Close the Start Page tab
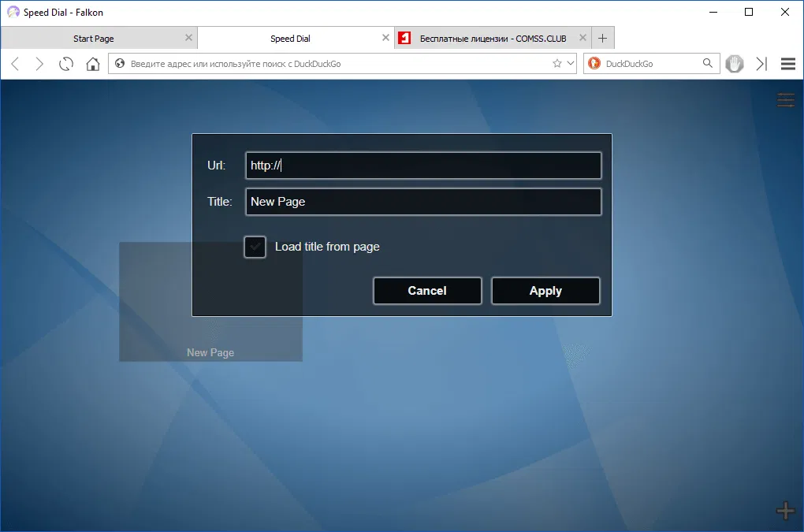 [x=188, y=37]
